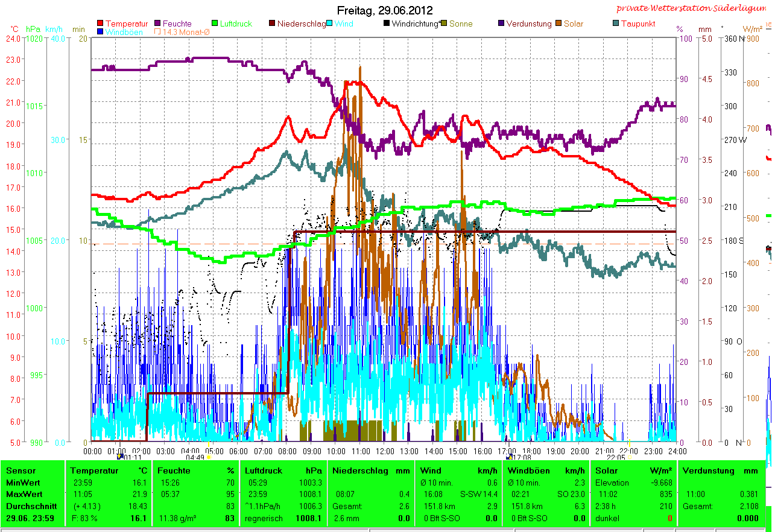Click the dark red Niederschlag legend square

(273, 24)
